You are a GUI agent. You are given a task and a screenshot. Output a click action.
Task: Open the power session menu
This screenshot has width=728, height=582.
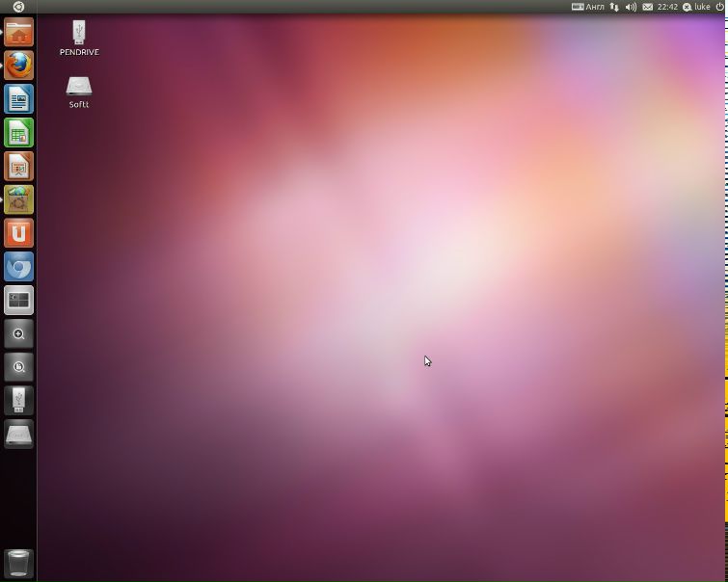tap(719, 7)
